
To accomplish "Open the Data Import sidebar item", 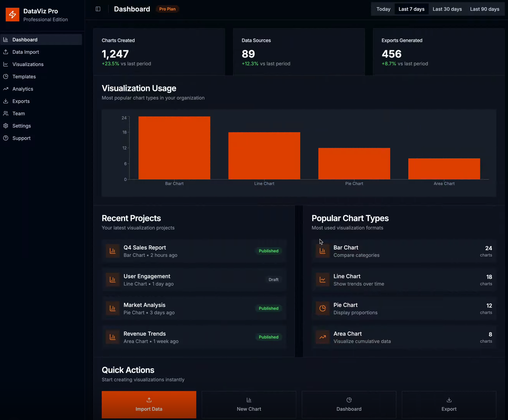I will (26, 52).
